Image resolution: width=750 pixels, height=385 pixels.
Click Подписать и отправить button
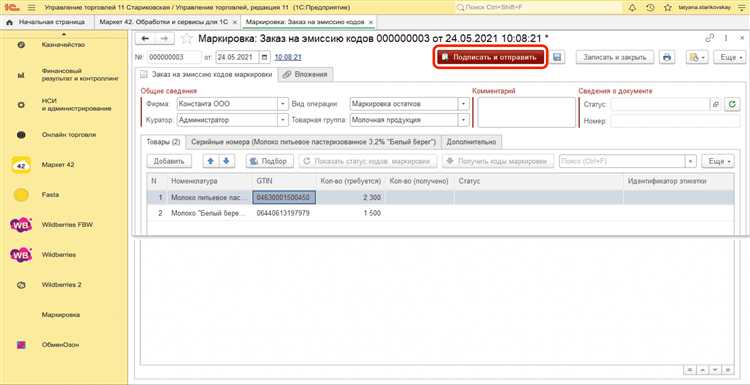tap(490, 57)
